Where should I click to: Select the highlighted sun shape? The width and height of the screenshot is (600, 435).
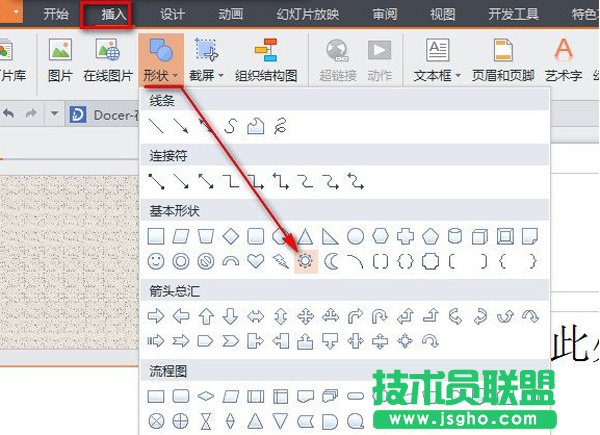tap(306, 262)
